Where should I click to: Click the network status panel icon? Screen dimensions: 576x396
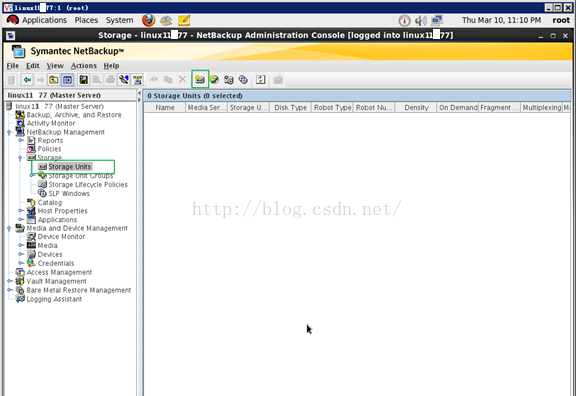coord(437,20)
